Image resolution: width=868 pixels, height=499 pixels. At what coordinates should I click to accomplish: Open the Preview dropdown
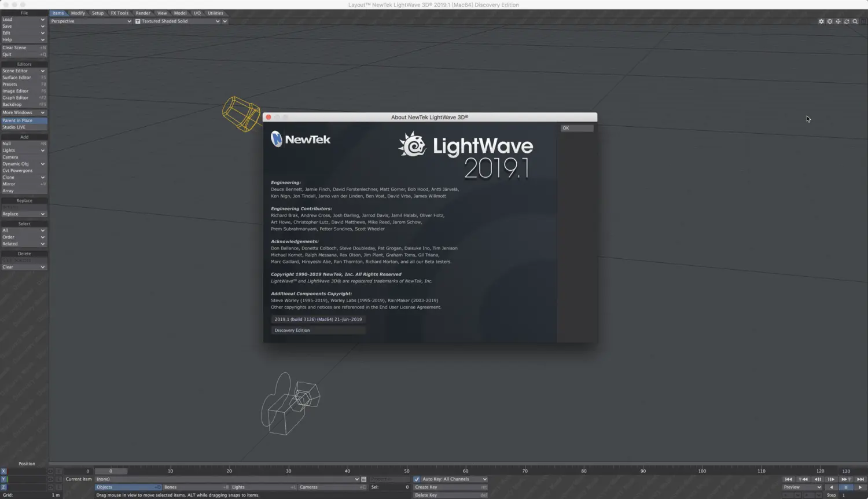tap(802, 487)
